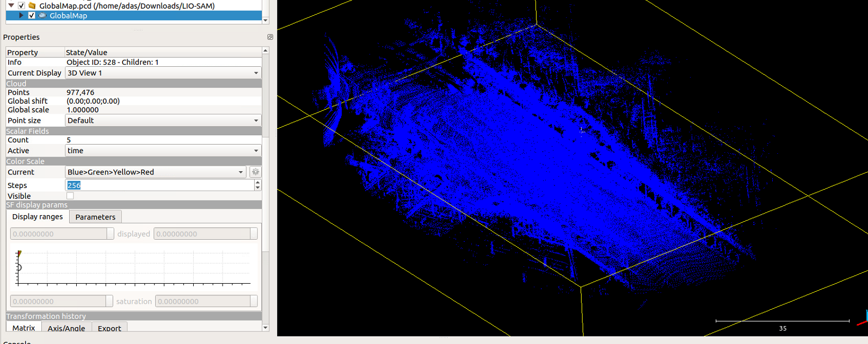Click the Properties panel float/detach icon
The image size is (868, 344).
(270, 37)
